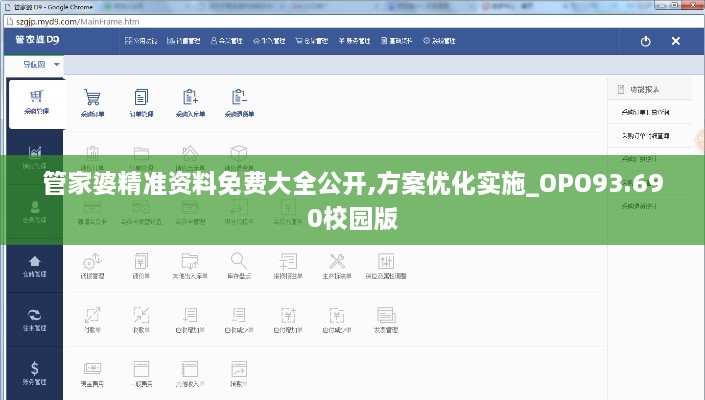
Task: Open the document-icon menu in top navigation
Action: tap(396, 41)
